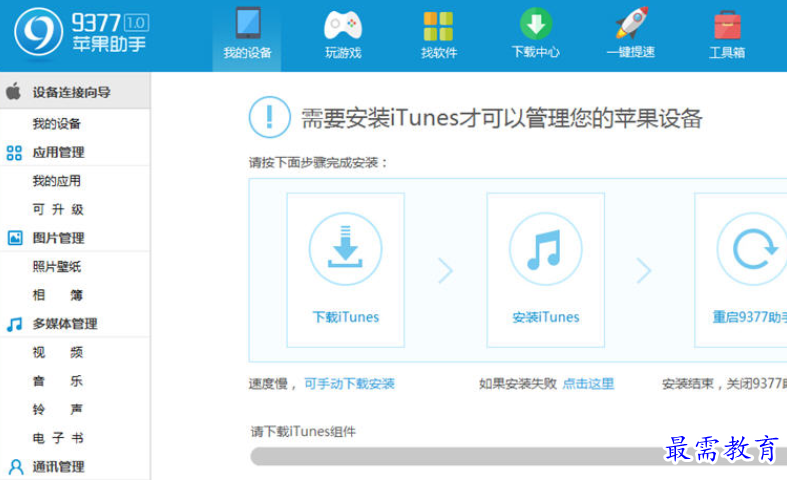Open 玩游戏 gamepad icon
The width and height of the screenshot is (787, 480).
[x=343, y=25]
